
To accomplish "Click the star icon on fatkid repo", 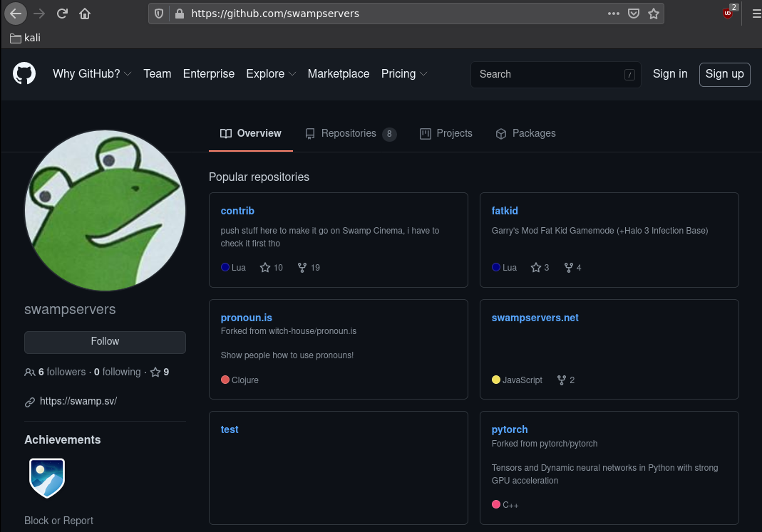I will point(536,268).
